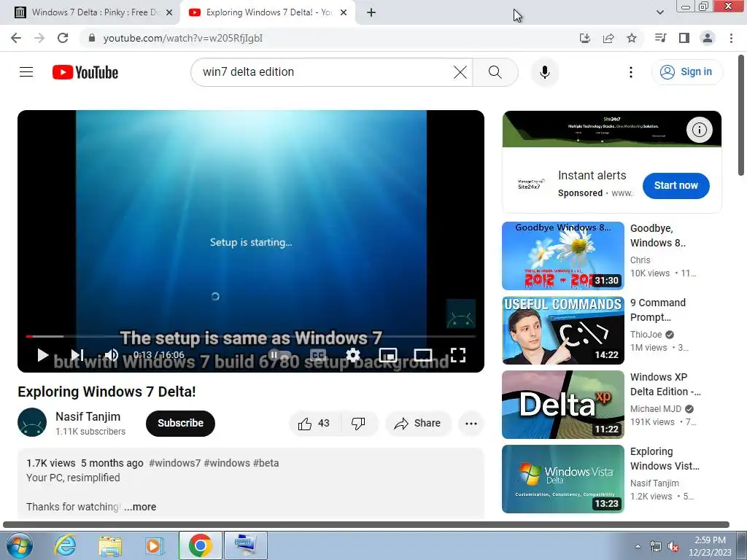Open Nasif Tanjim channel name link
Screen dimensions: 747x560
coord(88,416)
